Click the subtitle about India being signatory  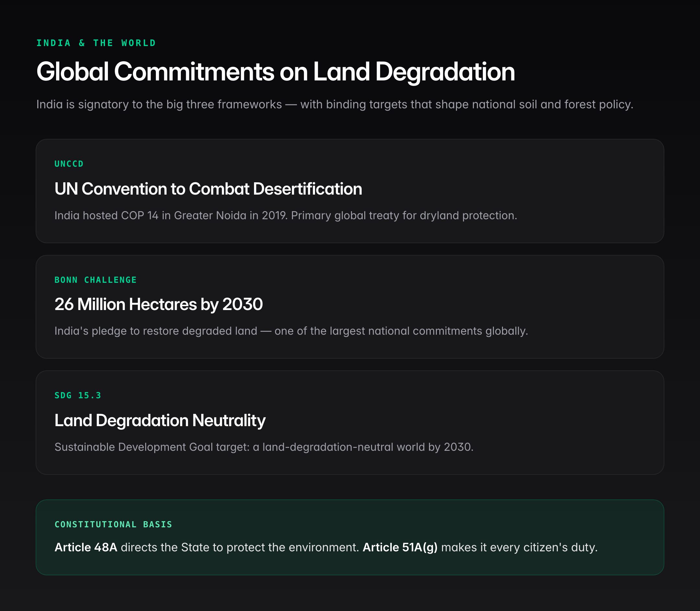point(335,104)
